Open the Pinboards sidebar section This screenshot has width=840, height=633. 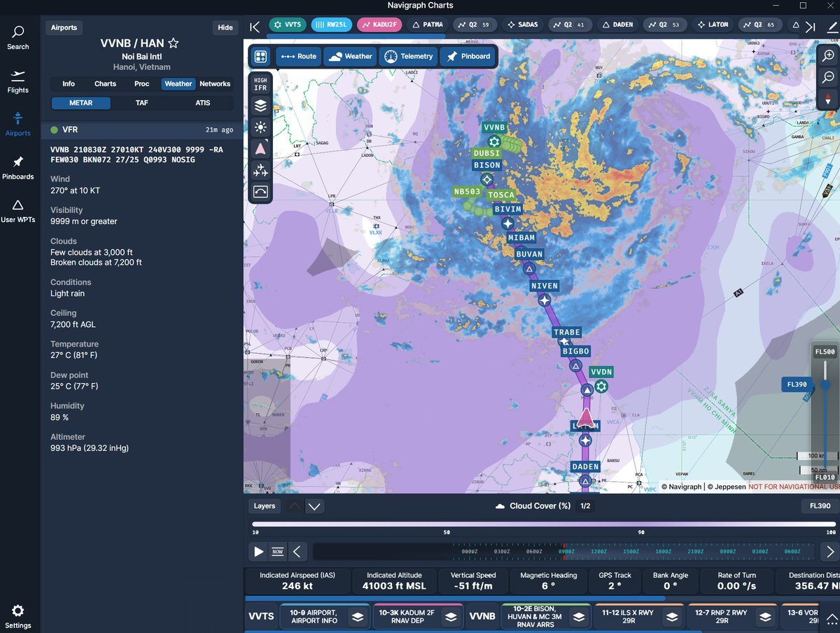18,167
